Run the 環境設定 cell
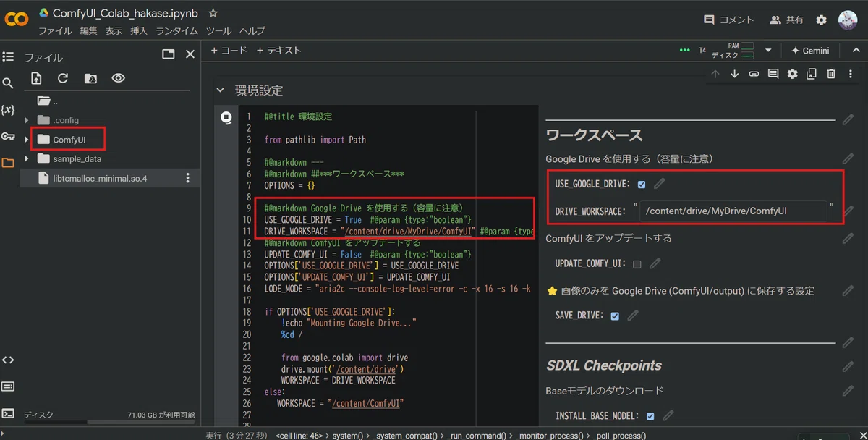Screen dimensions: 868x440 point(226,117)
